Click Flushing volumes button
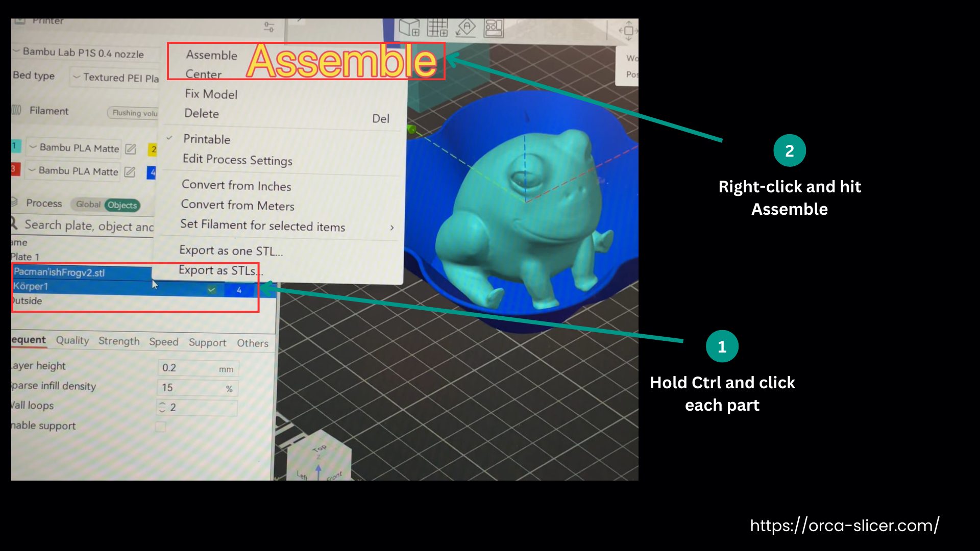 [134, 113]
